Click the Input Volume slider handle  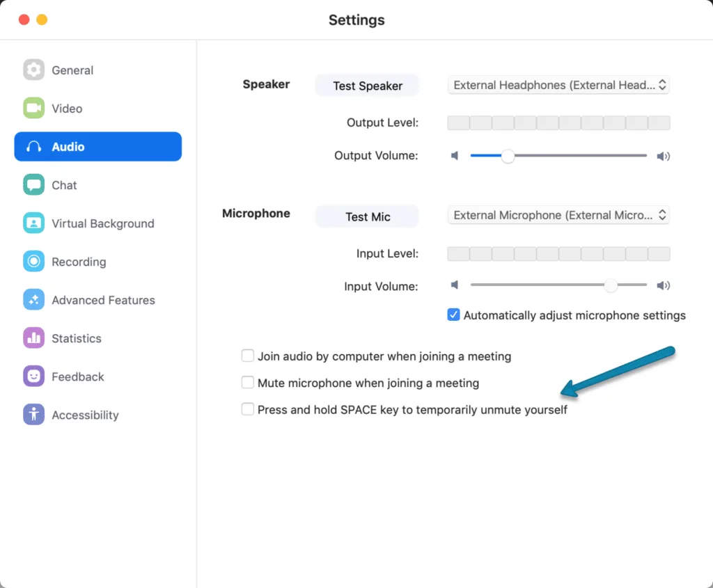click(611, 285)
